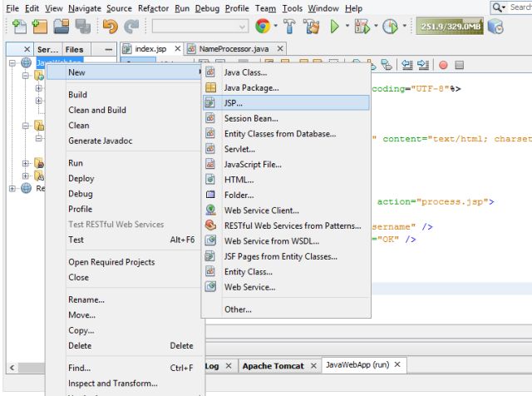Close the index.jsp tab
The image size is (532, 396).
click(177, 49)
